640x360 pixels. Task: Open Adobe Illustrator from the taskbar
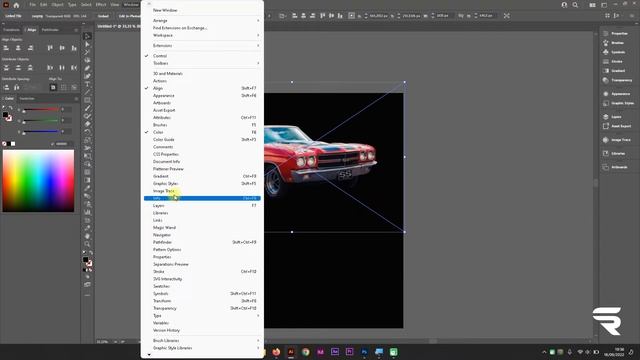pyautogui.click(x=291, y=352)
